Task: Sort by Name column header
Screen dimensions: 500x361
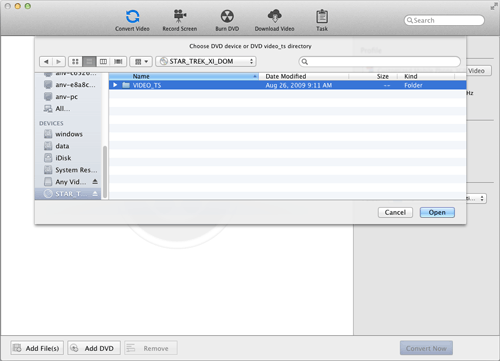Action: tap(184, 76)
